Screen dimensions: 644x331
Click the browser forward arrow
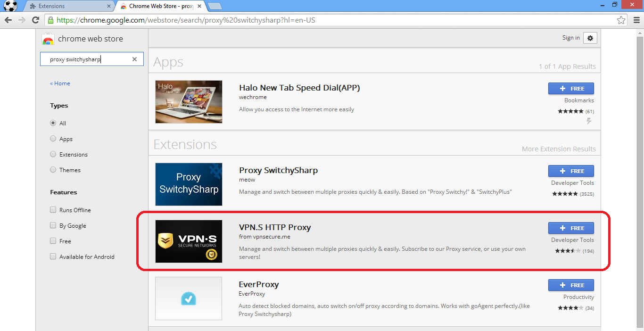[x=22, y=20]
